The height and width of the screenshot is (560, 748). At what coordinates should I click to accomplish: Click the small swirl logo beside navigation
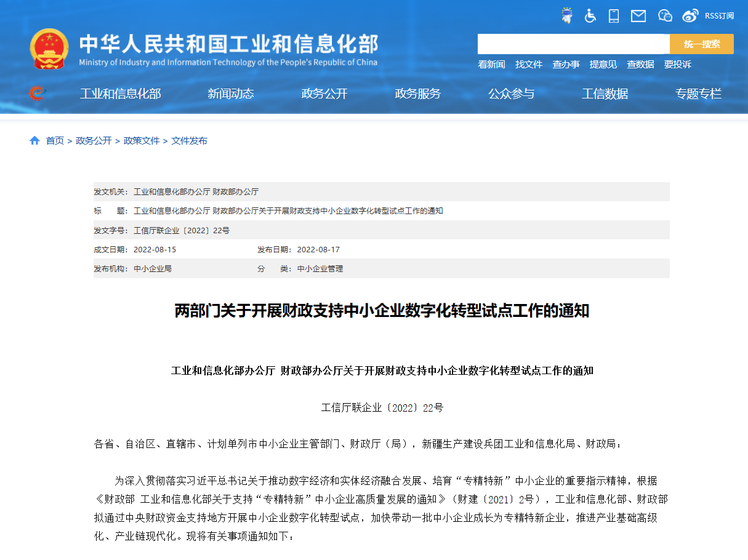(x=37, y=93)
